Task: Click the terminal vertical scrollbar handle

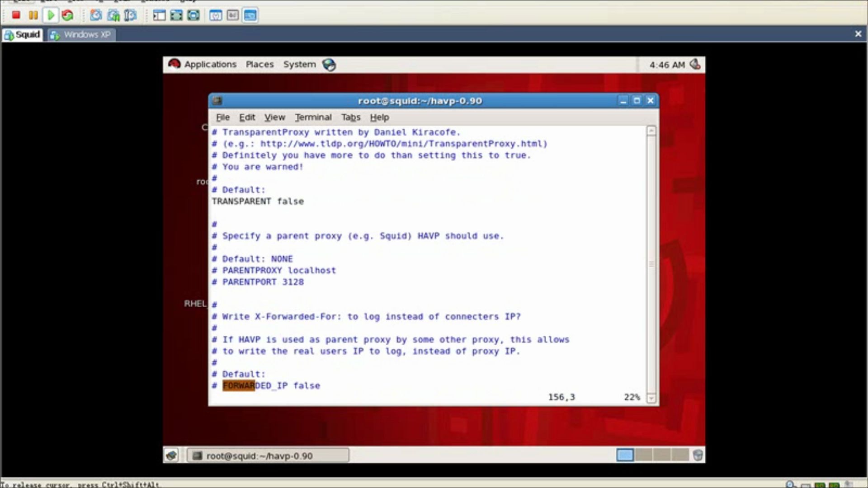Action: pyautogui.click(x=651, y=264)
